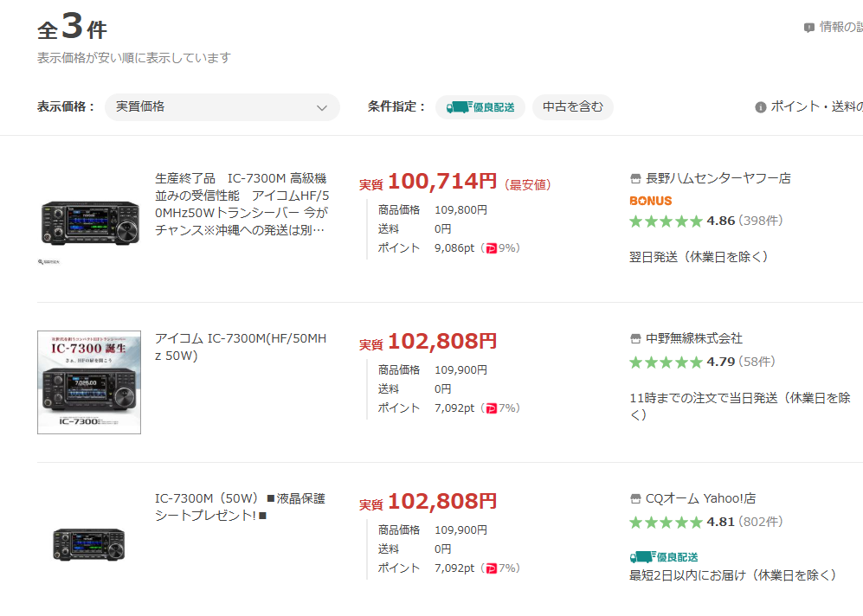863x616 pixels.
Task: Open the 生産終了品 IC-7300M product title link
Action: coord(241,204)
